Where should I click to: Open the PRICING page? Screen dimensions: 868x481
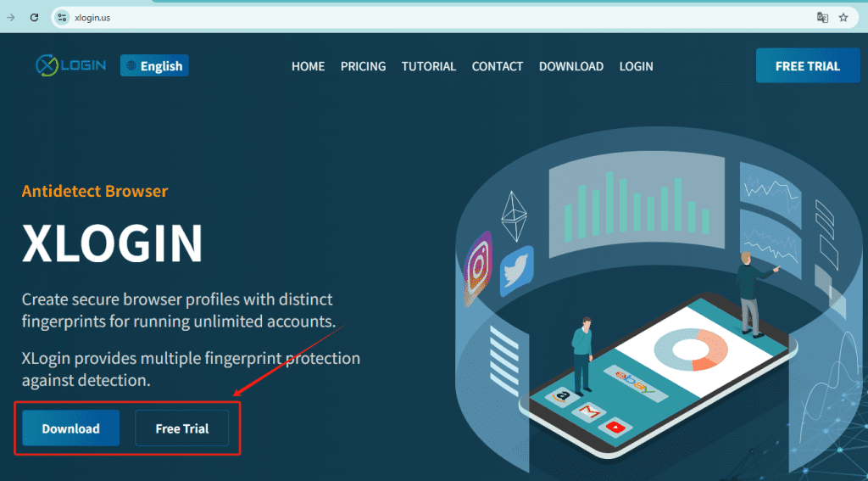[x=363, y=66]
